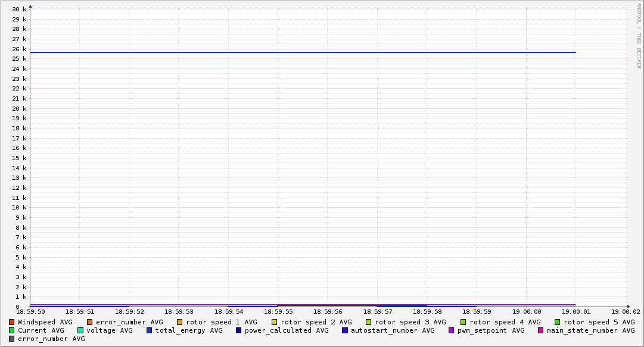Screen dimensions: 644x347
Task: Click the orange error_number AVG legend swatch
Action: click(x=90, y=322)
